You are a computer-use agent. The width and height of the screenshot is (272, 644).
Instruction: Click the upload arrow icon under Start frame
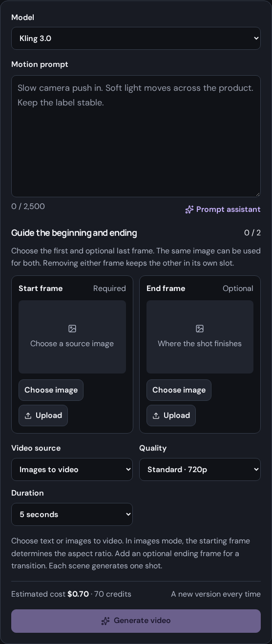pyautogui.click(x=28, y=415)
